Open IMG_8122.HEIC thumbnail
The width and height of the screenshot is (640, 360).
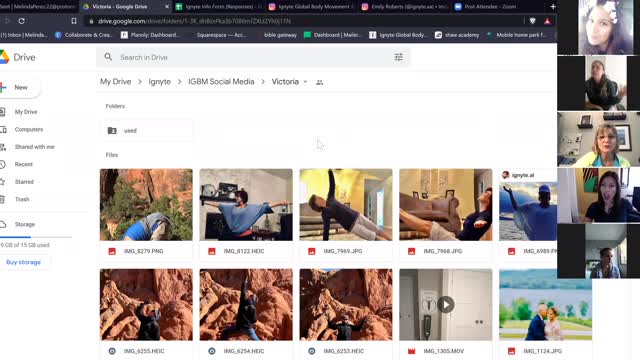pyautogui.click(x=246, y=205)
